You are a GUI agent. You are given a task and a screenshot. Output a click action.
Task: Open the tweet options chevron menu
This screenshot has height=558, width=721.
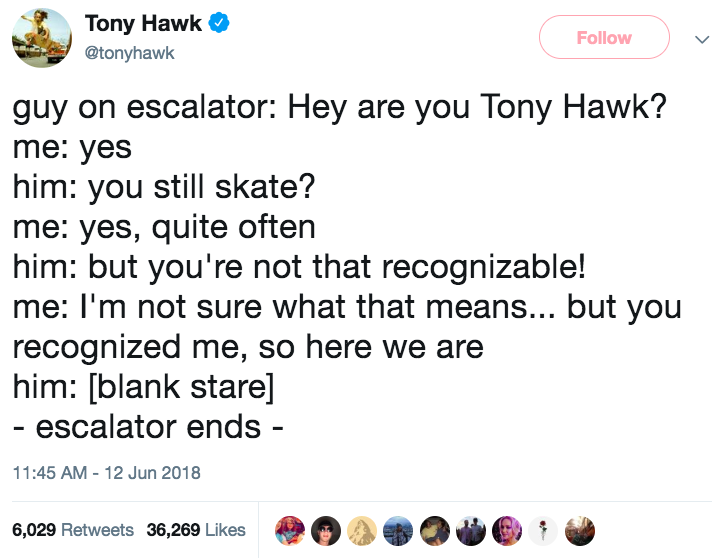click(x=702, y=40)
